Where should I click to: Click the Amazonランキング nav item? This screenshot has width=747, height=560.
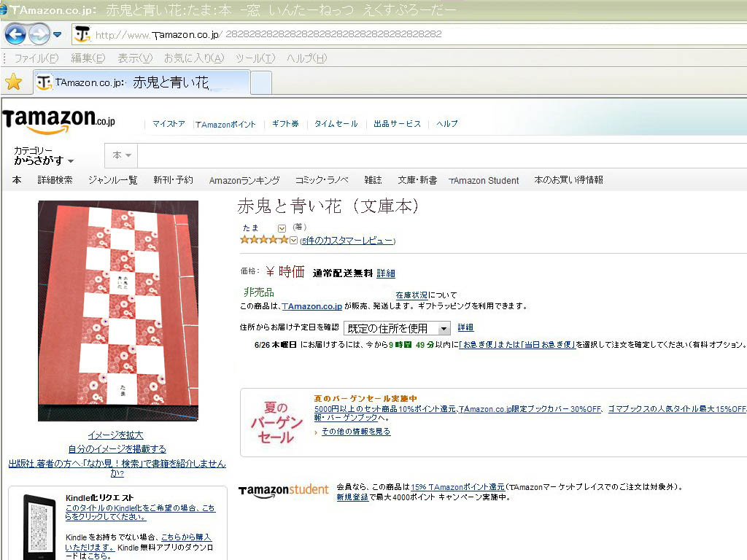[244, 181]
